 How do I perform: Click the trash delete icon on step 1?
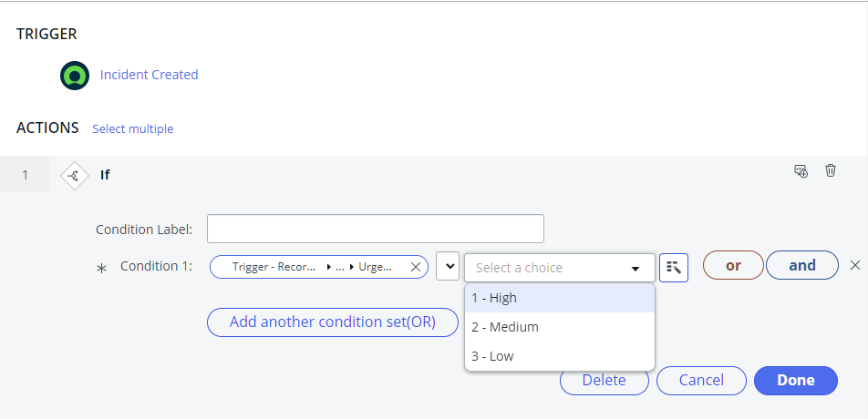click(x=831, y=170)
